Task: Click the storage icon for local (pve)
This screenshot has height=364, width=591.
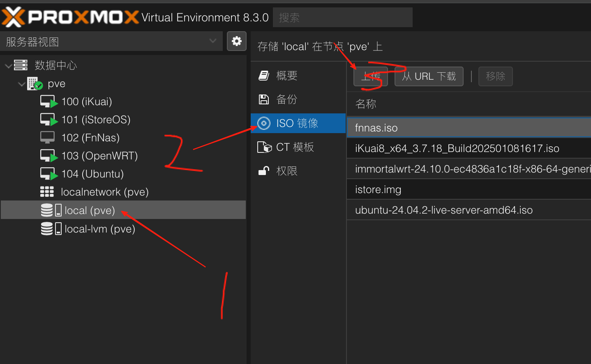Action: tap(51, 210)
